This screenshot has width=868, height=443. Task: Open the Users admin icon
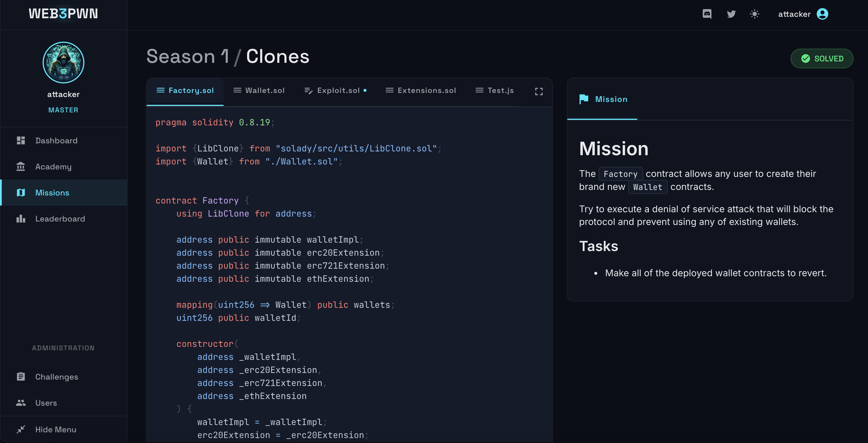coord(21,402)
